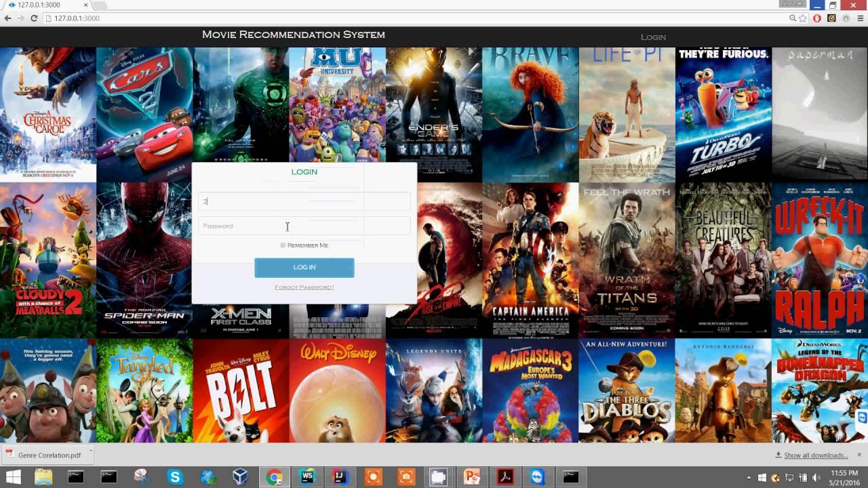Viewport: 868px width, 488px height.
Task: Click the Paperman poster
Action: click(820, 114)
